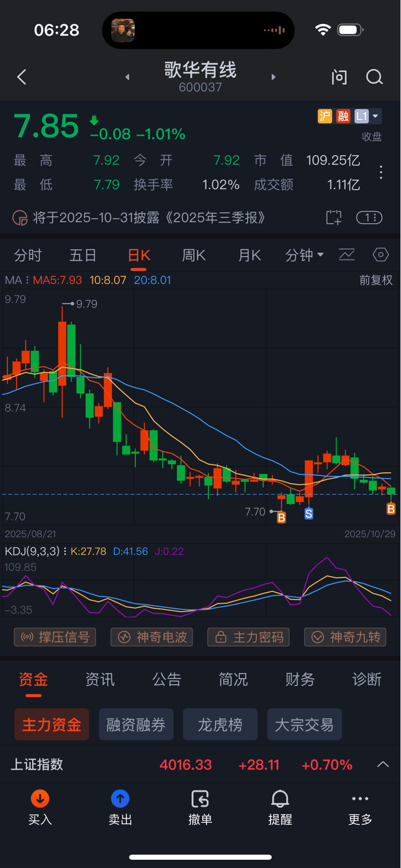Tap the 沪 market badge
The width and height of the screenshot is (401, 868).
click(325, 116)
